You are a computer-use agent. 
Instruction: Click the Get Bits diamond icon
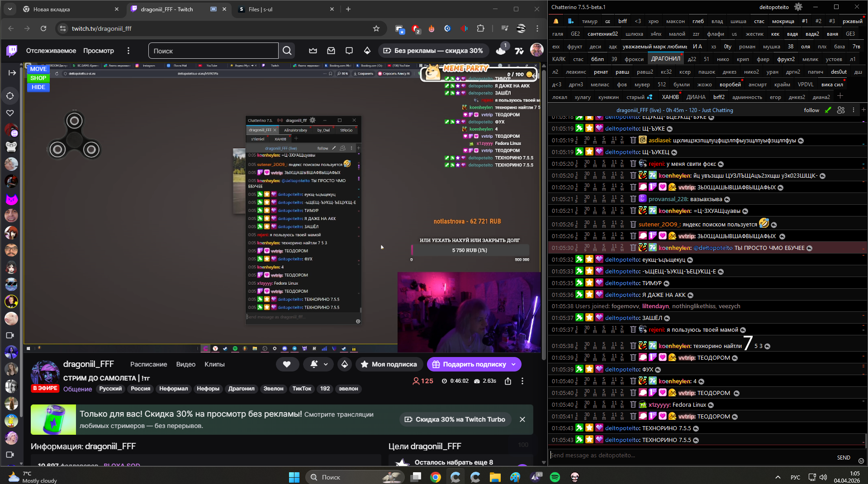(x=367, y=51)
